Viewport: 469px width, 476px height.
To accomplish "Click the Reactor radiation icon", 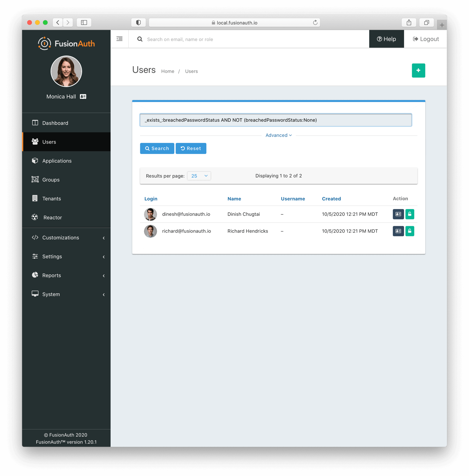I will pos(35,217).
